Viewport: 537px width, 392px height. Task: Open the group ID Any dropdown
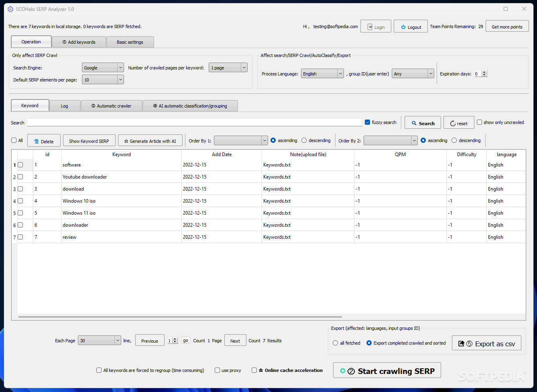coord(413,74)
